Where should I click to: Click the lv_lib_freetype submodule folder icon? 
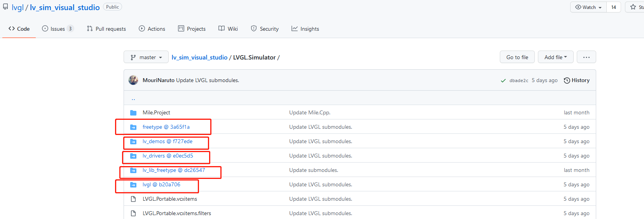(x=133, y=170)
